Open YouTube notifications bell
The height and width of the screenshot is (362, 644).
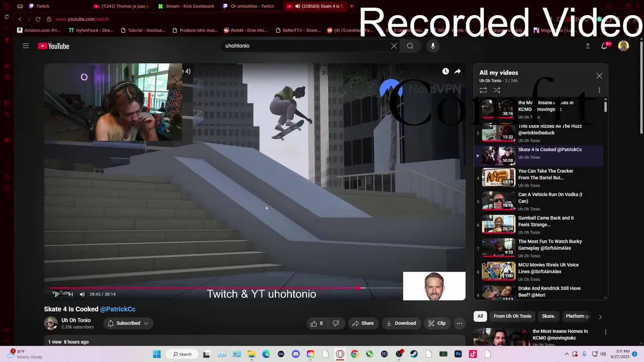605,46
